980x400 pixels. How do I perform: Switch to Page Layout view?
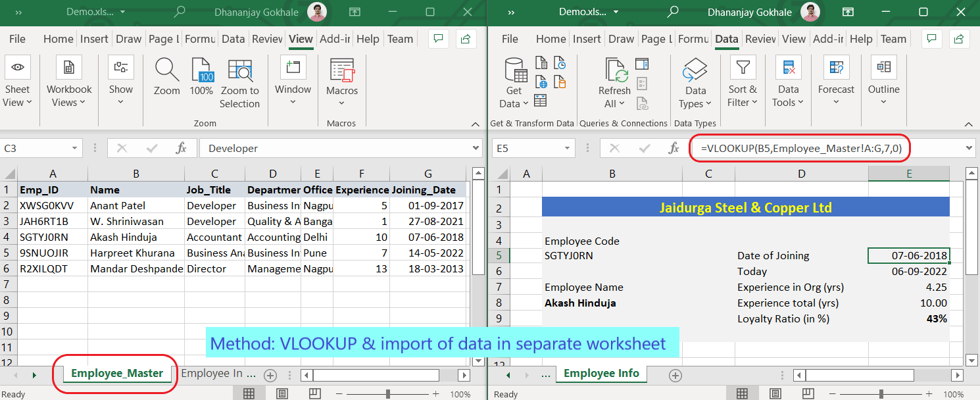coord(282,393)
